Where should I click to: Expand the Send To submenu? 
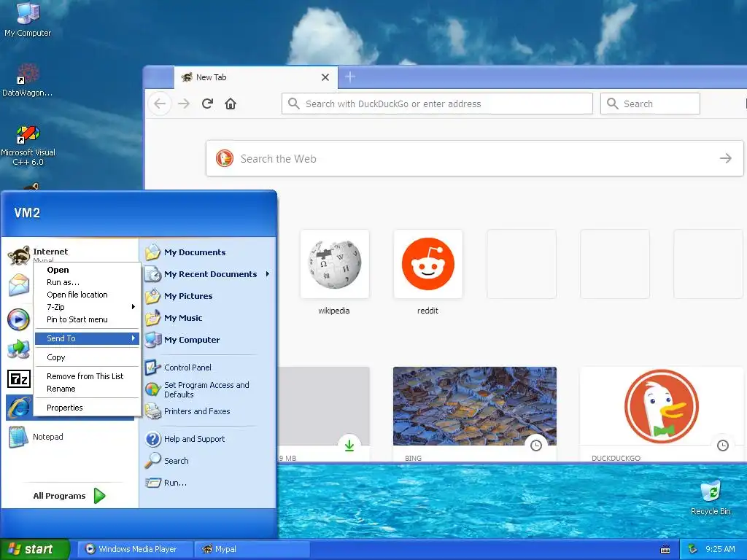[88, 338]
